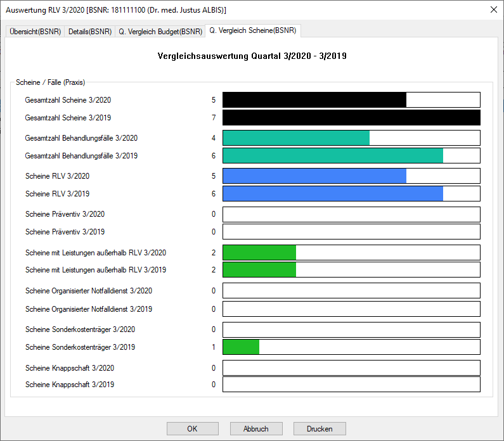The image size is (504, 441).
Task: Click the Scheine Organisierter Notfalldienst 3/2020 label
Action: 88,291
